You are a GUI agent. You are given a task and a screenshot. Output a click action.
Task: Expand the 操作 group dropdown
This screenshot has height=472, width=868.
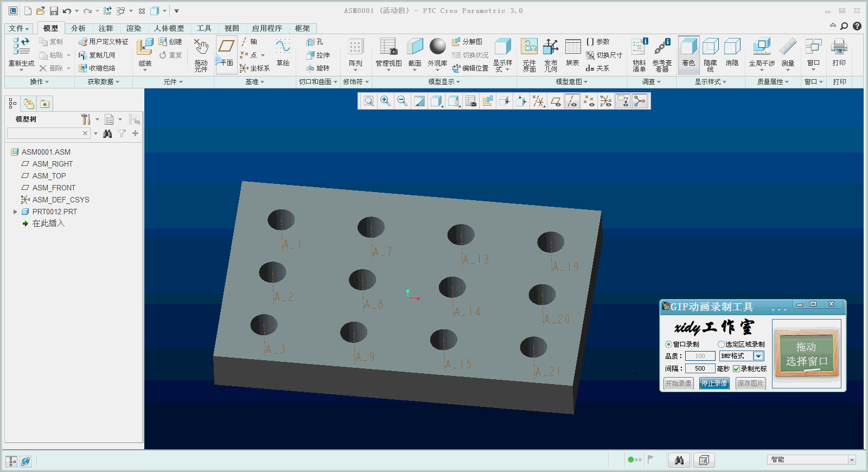pos(39,82)
